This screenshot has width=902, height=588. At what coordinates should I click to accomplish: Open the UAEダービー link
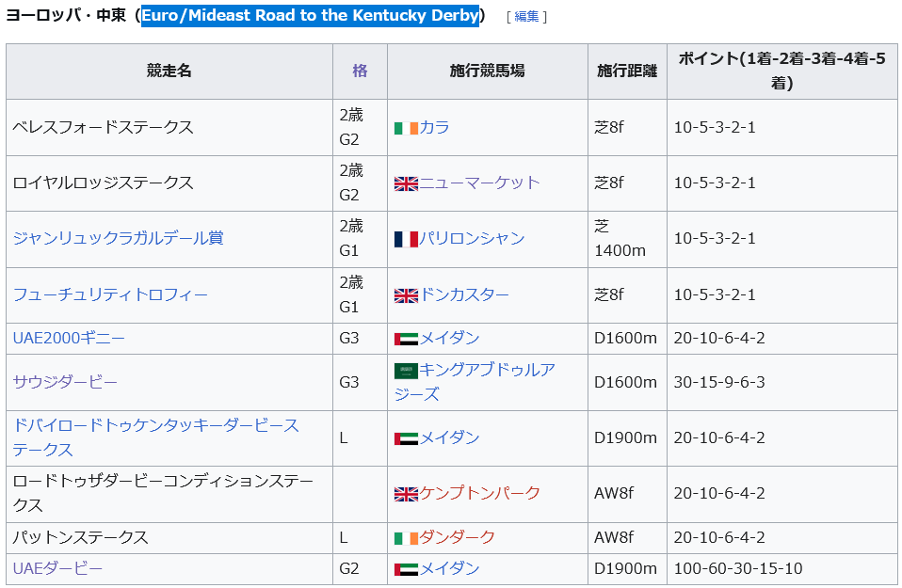click(57, 568)
